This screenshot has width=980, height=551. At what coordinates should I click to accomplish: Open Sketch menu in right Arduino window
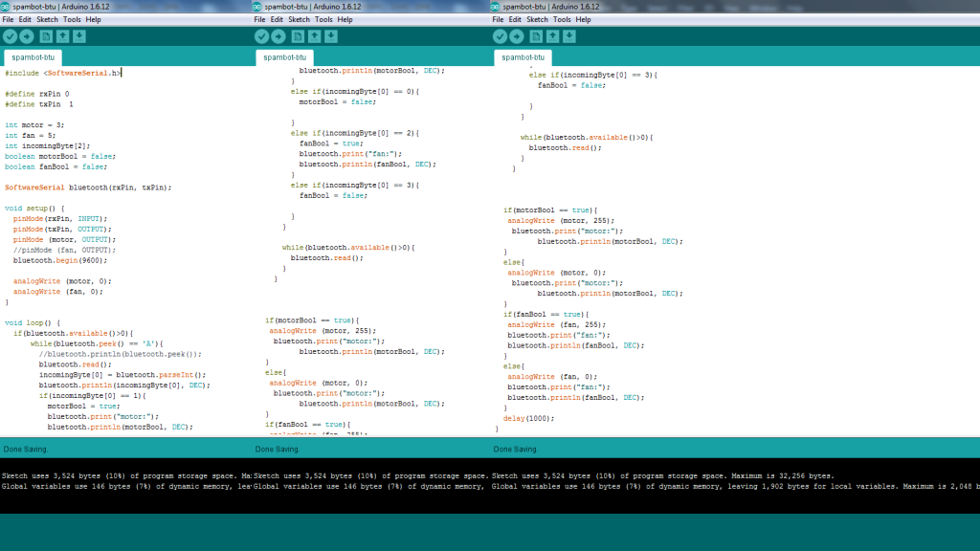point(537,19)
